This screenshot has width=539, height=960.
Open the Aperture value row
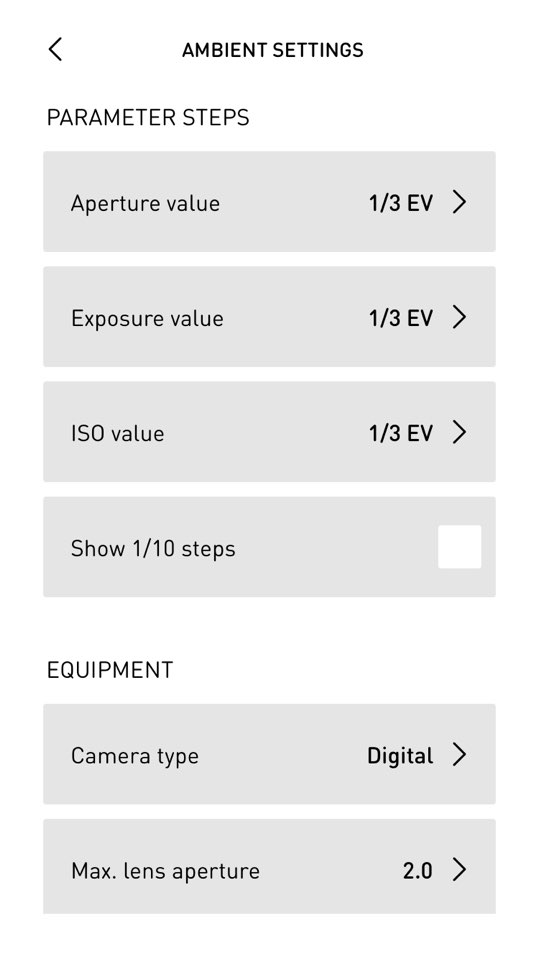click(x=270, y=201)
